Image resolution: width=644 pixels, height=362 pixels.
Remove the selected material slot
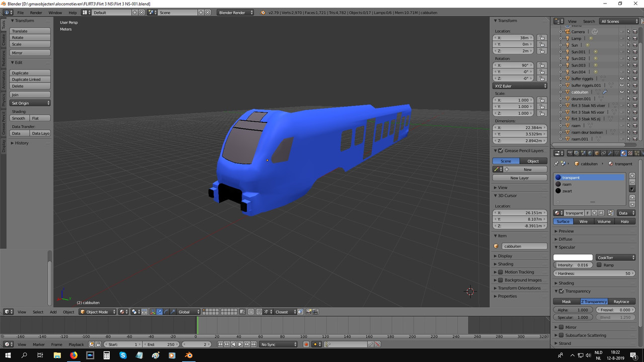coord(632,183)
